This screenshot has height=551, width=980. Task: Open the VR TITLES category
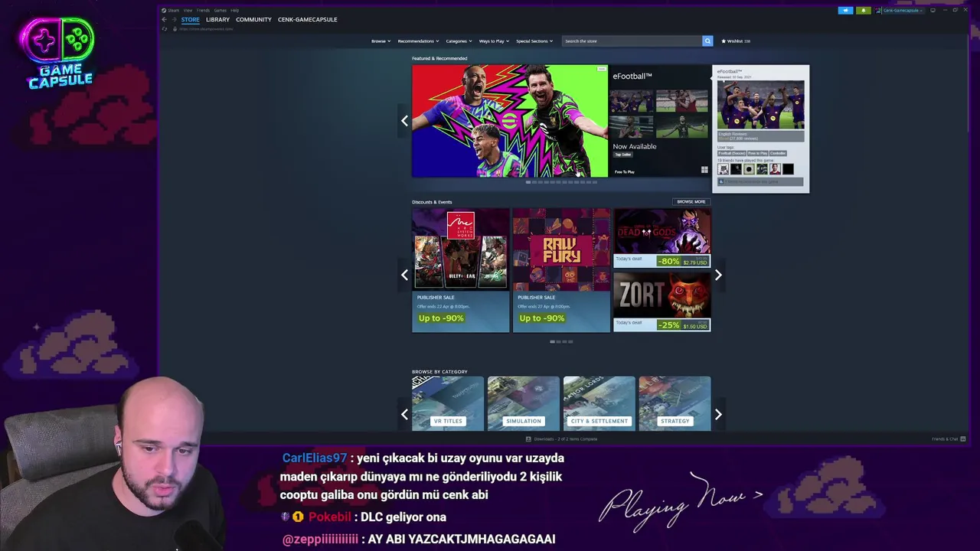coord(448,403)
